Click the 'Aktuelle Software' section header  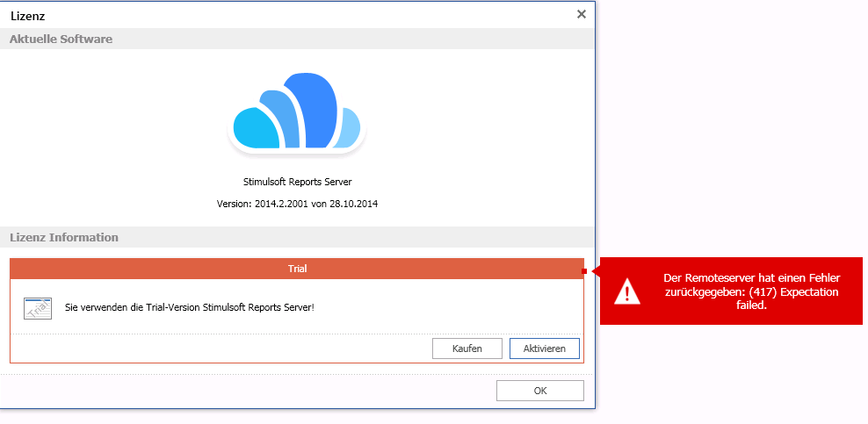tap(296, 40)
